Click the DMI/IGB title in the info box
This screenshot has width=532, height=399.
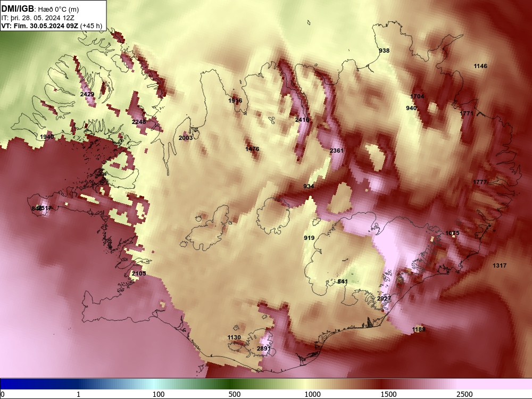pos(18,9)
